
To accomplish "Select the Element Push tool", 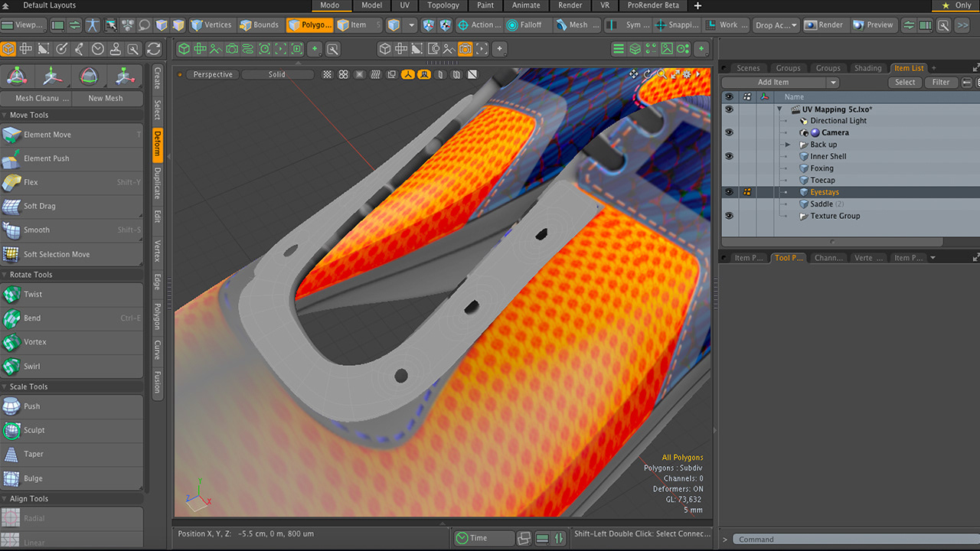I will [x=72, y=158].
